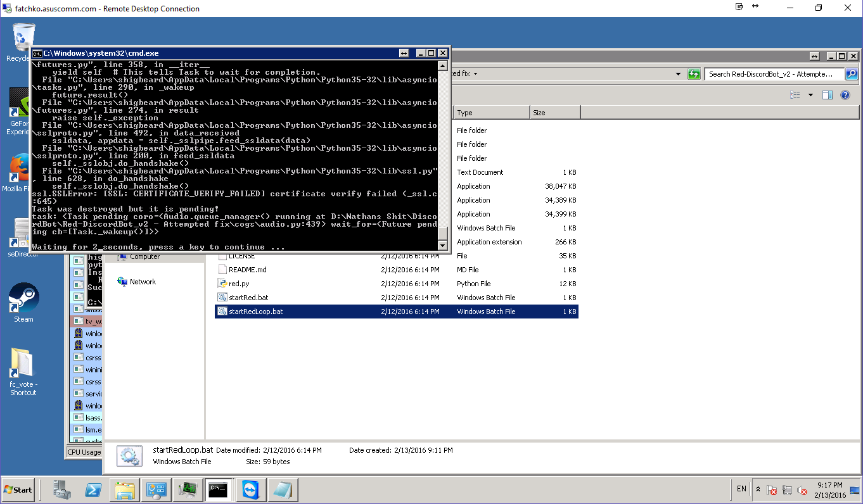Click '38,047 KB' size cell
The width and height of the screenshot is (863, 504).
point(560,186)
